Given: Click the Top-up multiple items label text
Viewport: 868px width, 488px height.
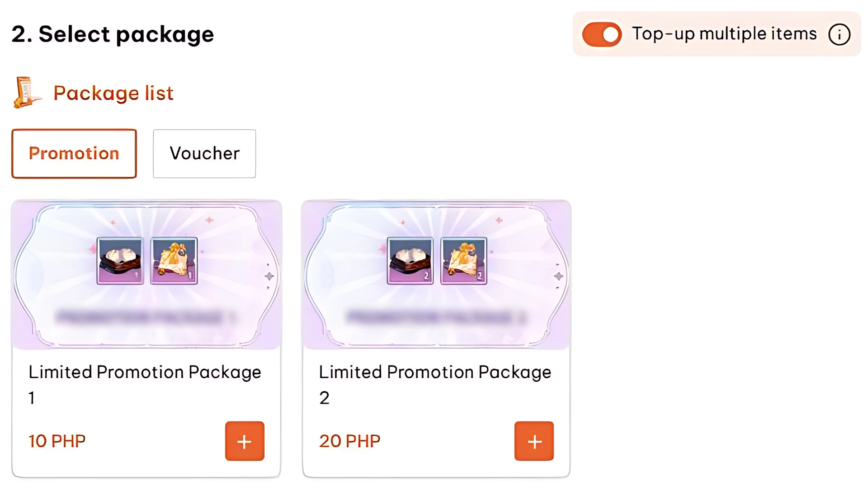Looking at the screenshot, I should [x=724, y=34].
